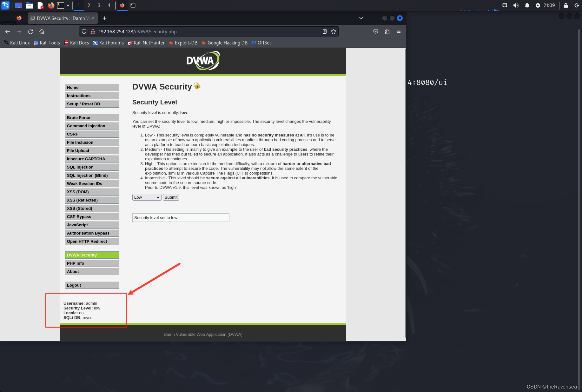
Task: Open the display tray icon in the panel
Action: 505,5
